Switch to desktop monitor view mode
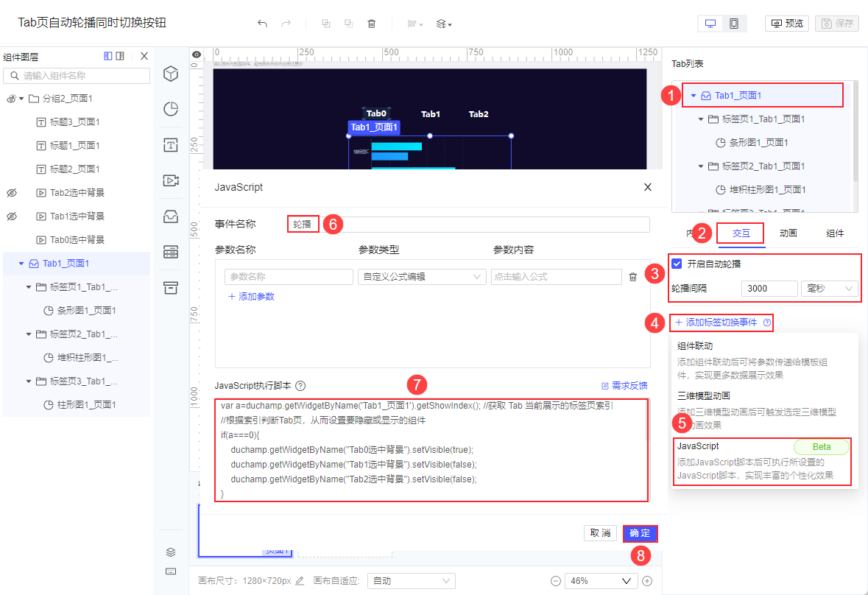868x595 pixels. coord(710,24)
